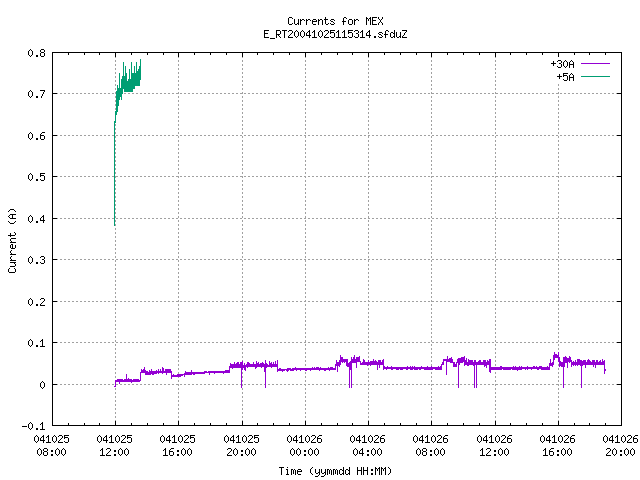The height and width of the screenshot is (480, 640).
Task: Click x-axis label 041026 04:00
Action: pyautogui.click(x=367, y=445)
